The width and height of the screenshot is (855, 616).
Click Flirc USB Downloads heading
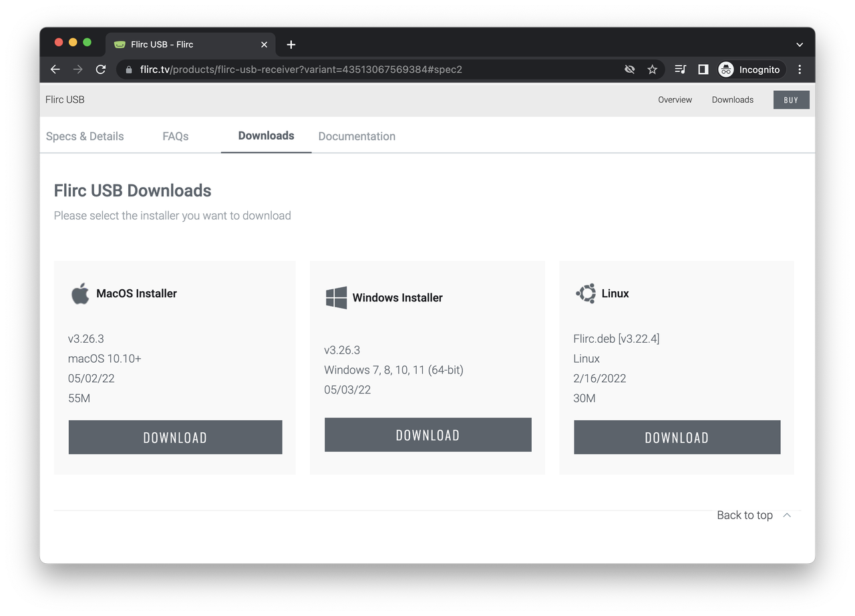tap(132, 190)
